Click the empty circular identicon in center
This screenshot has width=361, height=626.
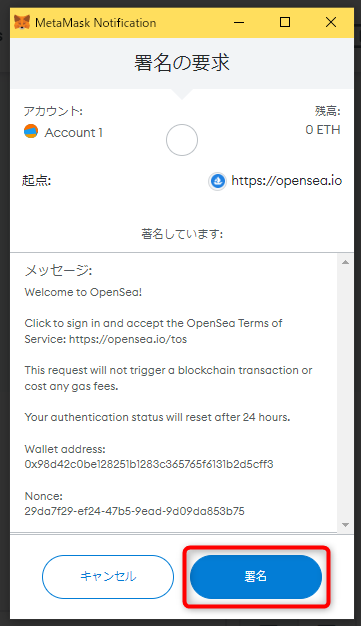tap(182, 140)
